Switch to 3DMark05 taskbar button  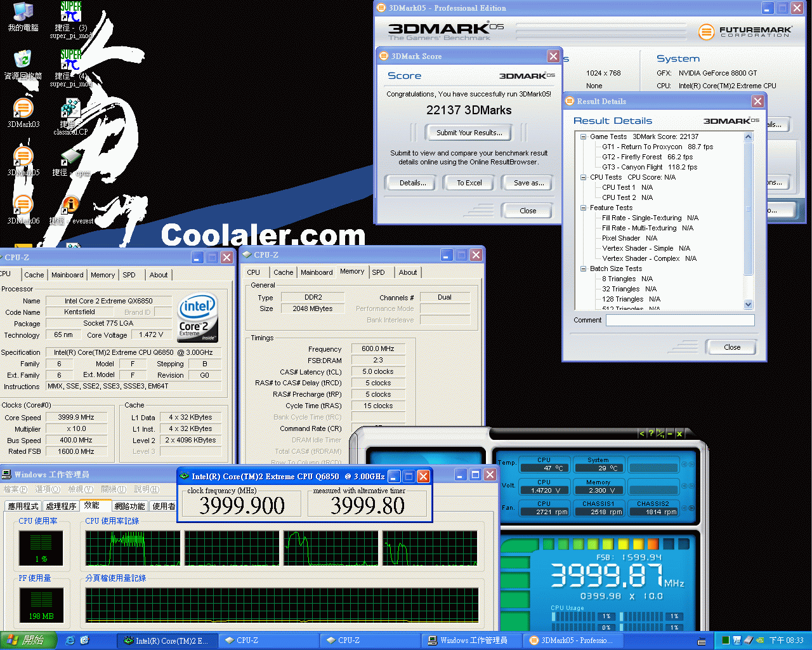point(573,640)
